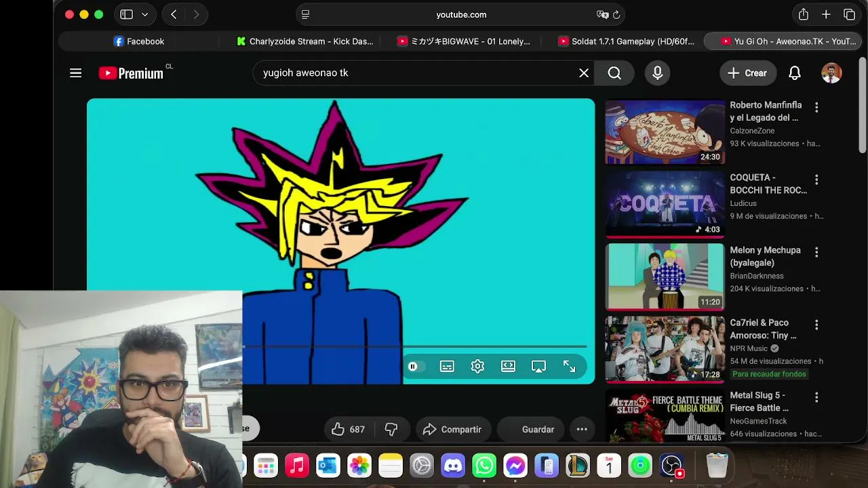The width and height of the screenshot is (868, 488).
Task: Go back in Safari history
Action: [x=174, y=14]
